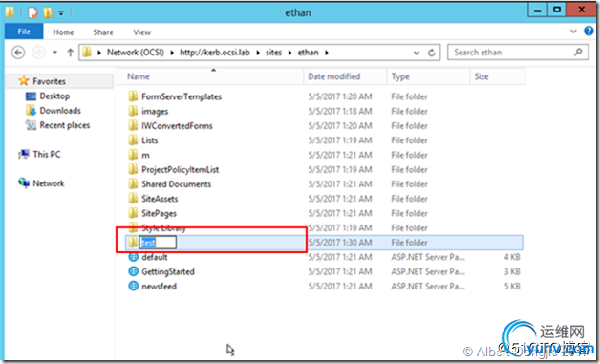The height and width of the screenshot is (364, 600).
Task: Expand the ribbon with the chevron
Action: tap(573, 32)
